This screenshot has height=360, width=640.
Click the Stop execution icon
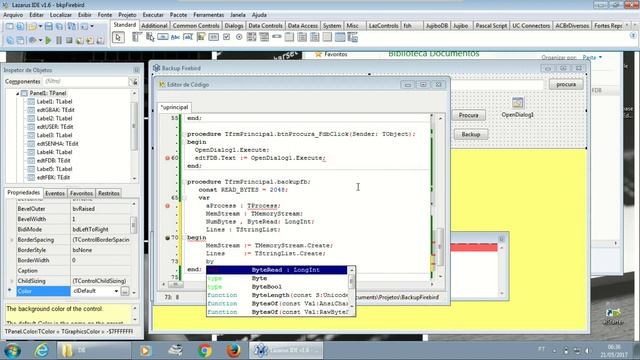[x=69, y=40]
